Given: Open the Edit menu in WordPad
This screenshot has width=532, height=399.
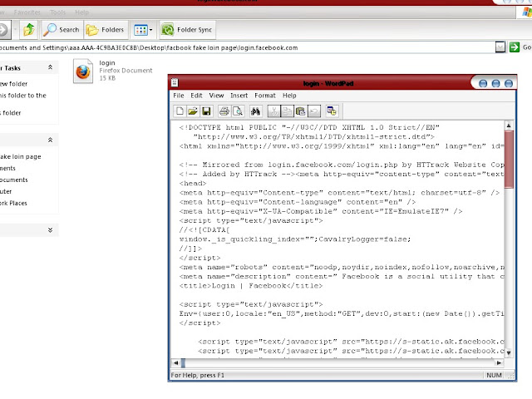Looking at the screenshot, I should coord(196,96).
